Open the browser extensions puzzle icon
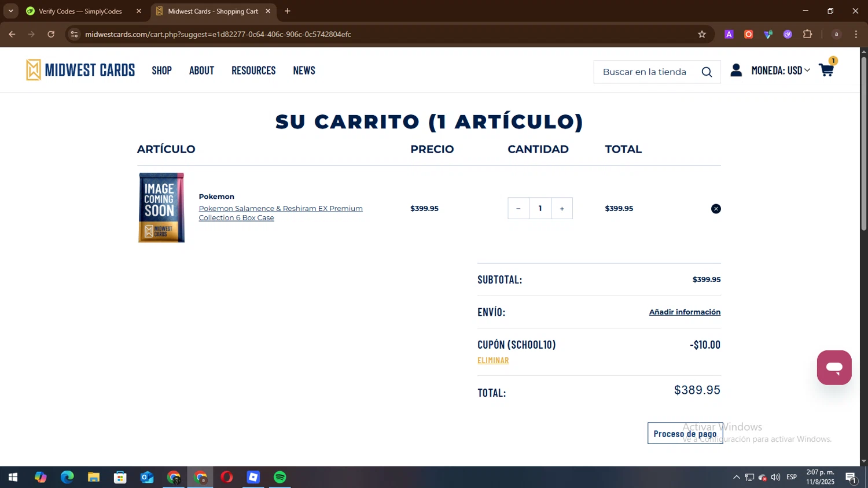Viewport: 868px width, 488px height. pos(807,34)
